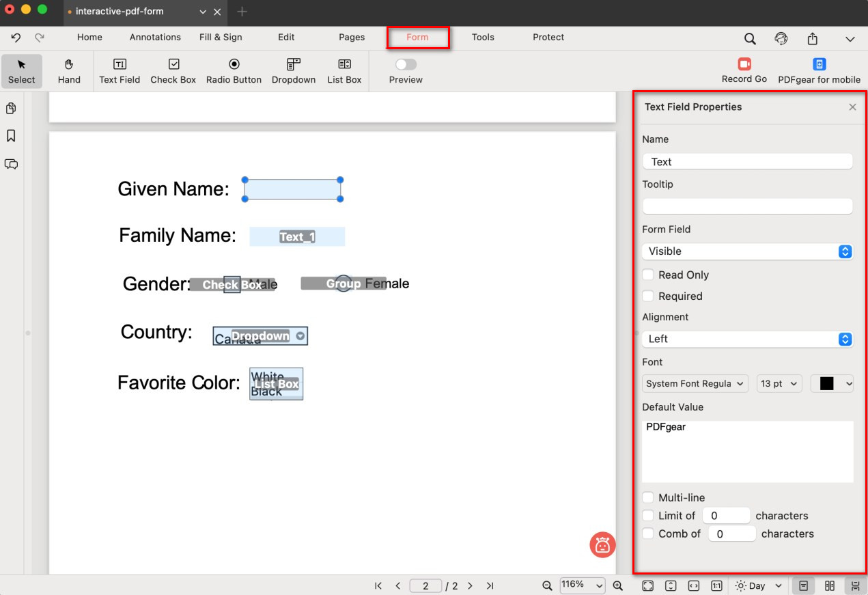Select the List Box tool
The width and height of the screenshot is (868, 595).
[344, 71]
